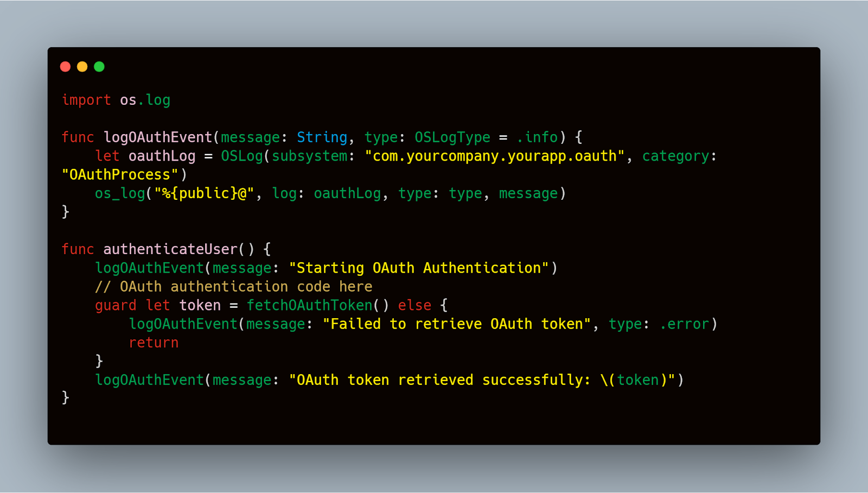The image size is (868, 493).
Task: Click the 'OSLogType' parameter type
Action: pos(452,137)
